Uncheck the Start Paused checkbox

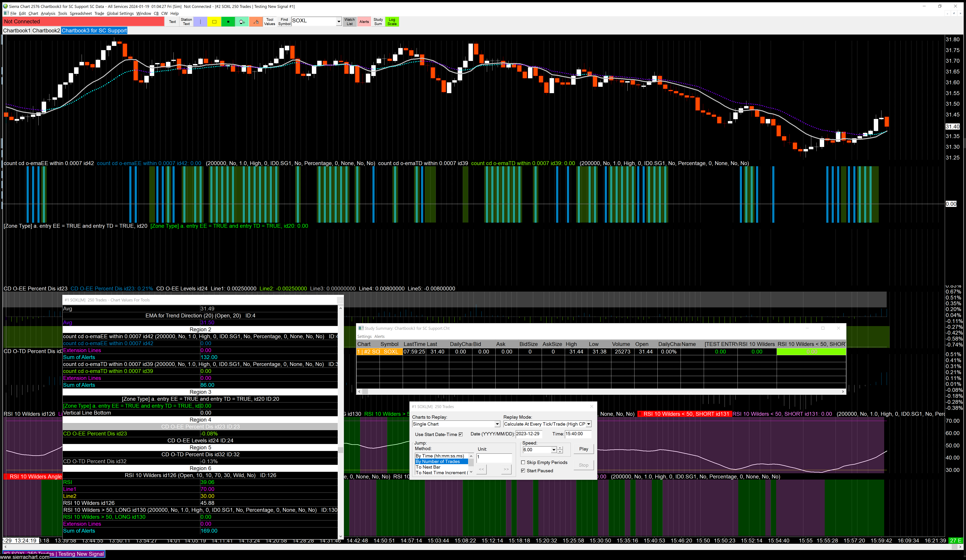[x=523, y=471]
